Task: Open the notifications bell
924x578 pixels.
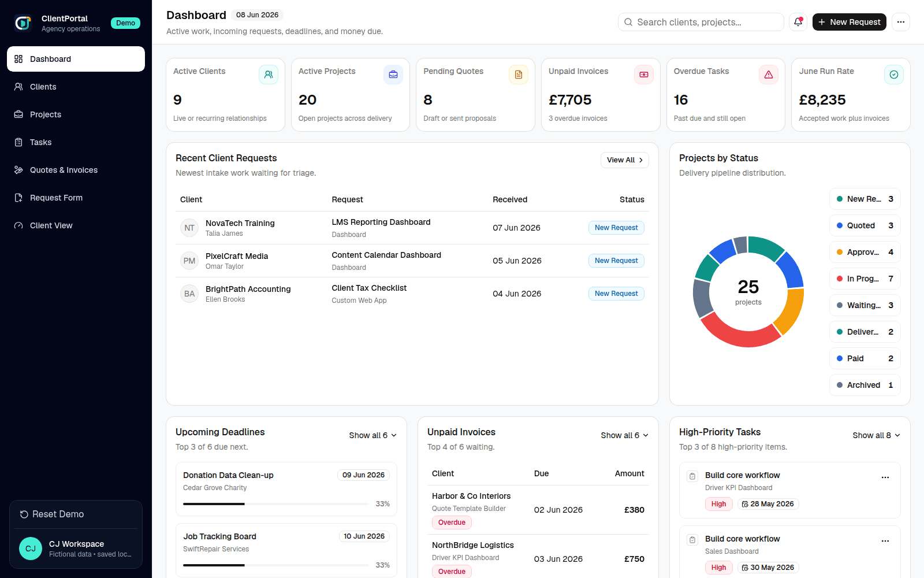Action: click(x=798, y=22)
